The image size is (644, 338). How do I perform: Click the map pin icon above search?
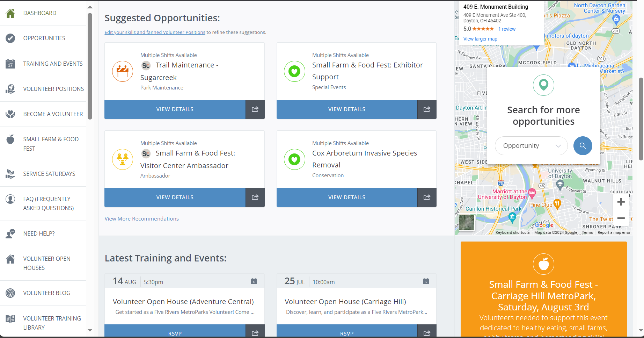[543, 85]
